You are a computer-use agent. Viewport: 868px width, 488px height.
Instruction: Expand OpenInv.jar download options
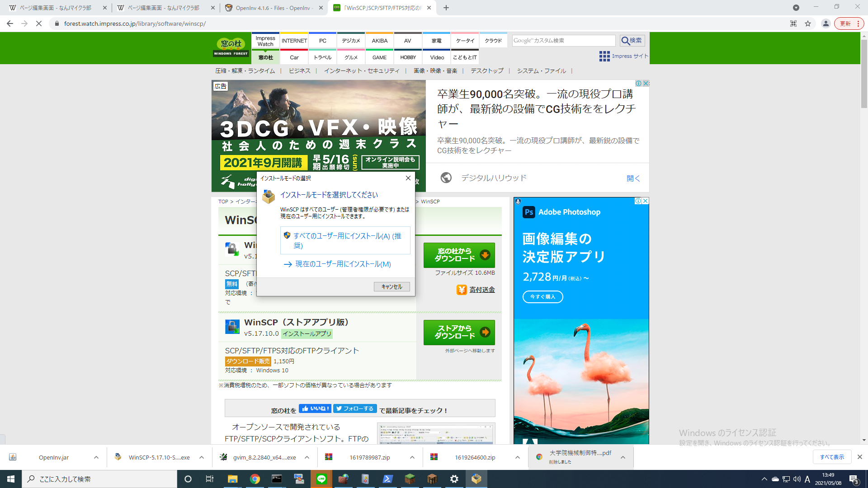point(96,457)
